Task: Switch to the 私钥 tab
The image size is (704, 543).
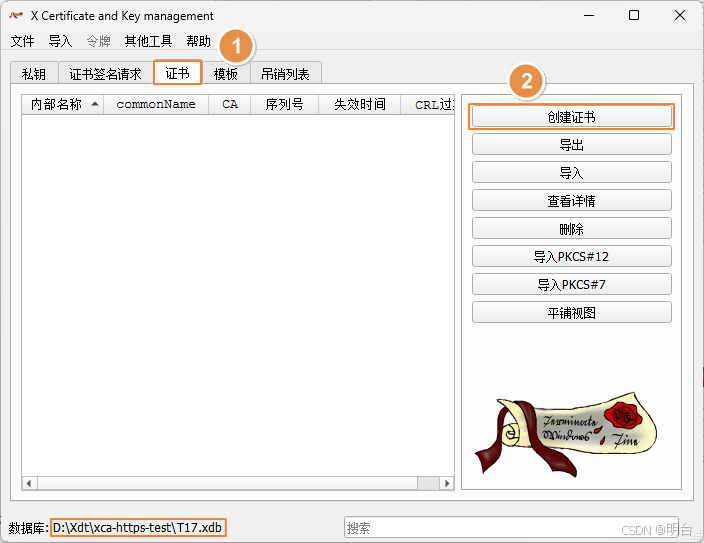Action: point(34,73)
